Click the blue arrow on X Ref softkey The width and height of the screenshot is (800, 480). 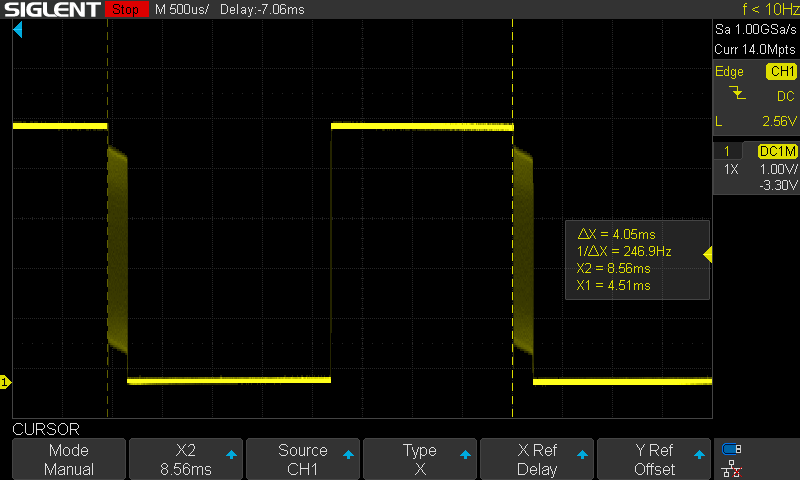tap(582, 454)
